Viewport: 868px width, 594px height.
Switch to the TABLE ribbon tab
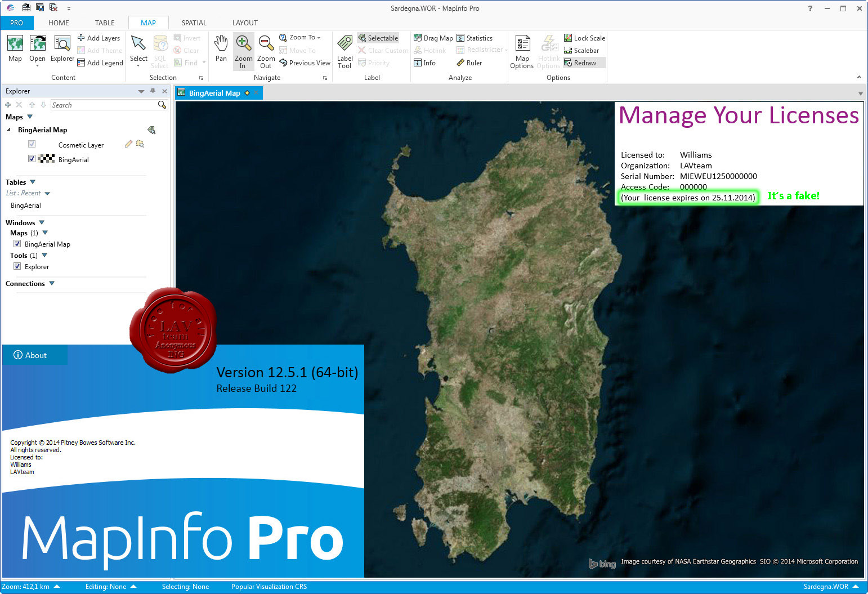click(105, 23)
